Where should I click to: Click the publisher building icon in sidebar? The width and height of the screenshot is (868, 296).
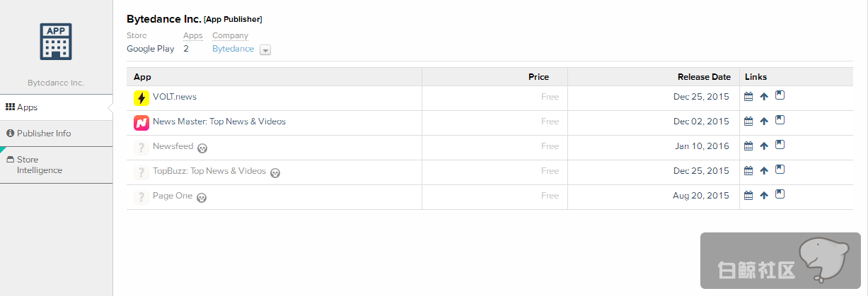(56, 42)
